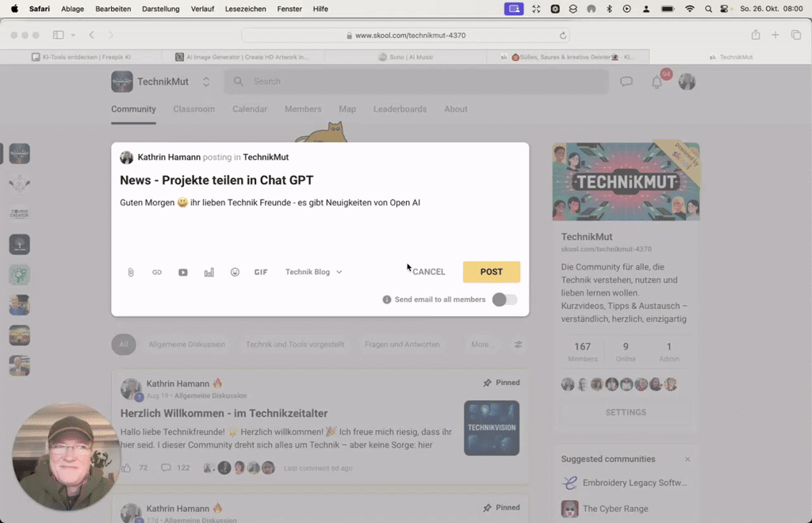Open the More categories dropdown
812x523 pixels.
(482, 344)
